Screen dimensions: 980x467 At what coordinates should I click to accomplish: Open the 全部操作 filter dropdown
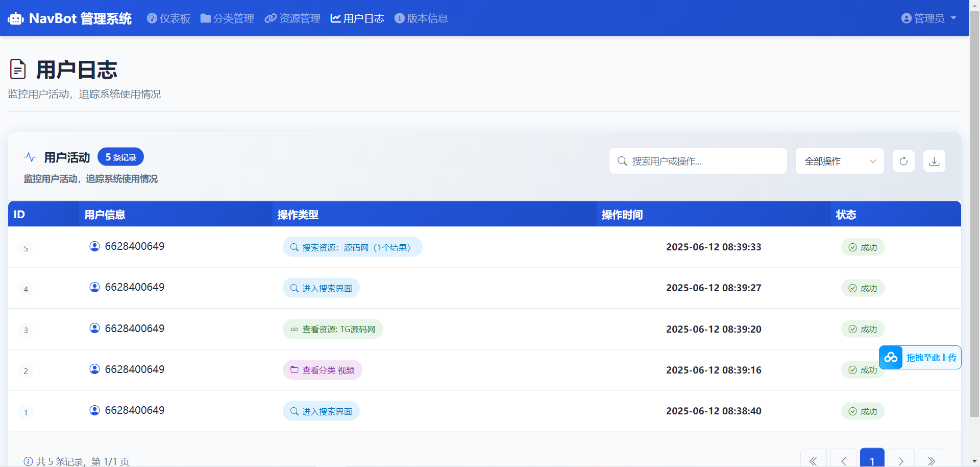click(x=840, y=161)
